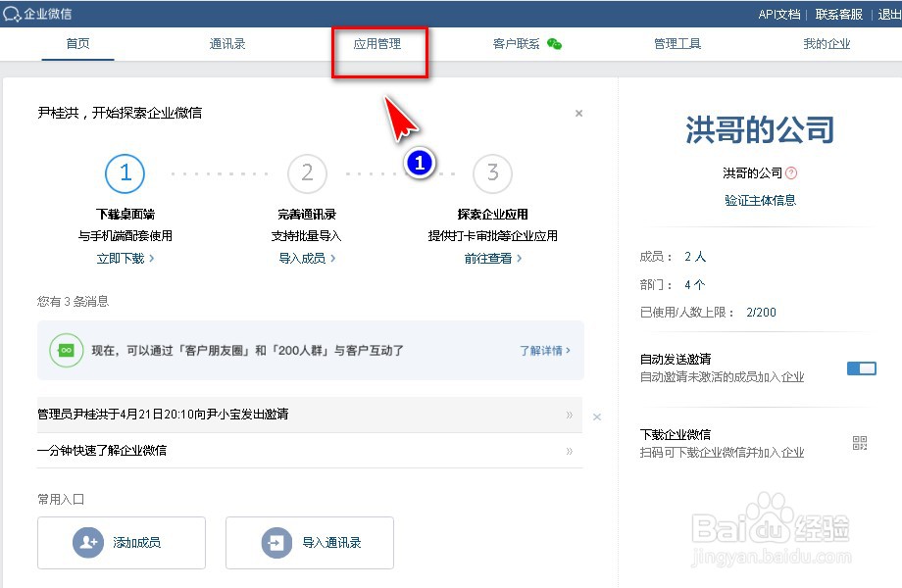Click the large 洪哥的公司 company logo text
This screenshot has width=902, height=588.
point(760,129)
